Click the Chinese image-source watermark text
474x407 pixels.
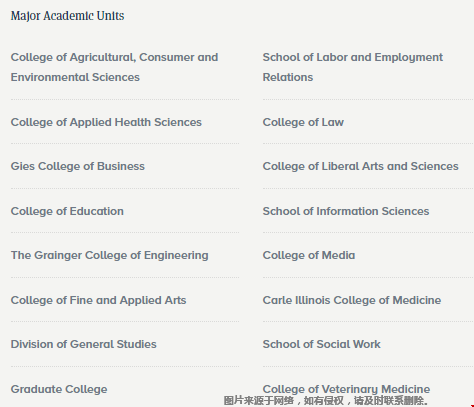coord(326,401)
